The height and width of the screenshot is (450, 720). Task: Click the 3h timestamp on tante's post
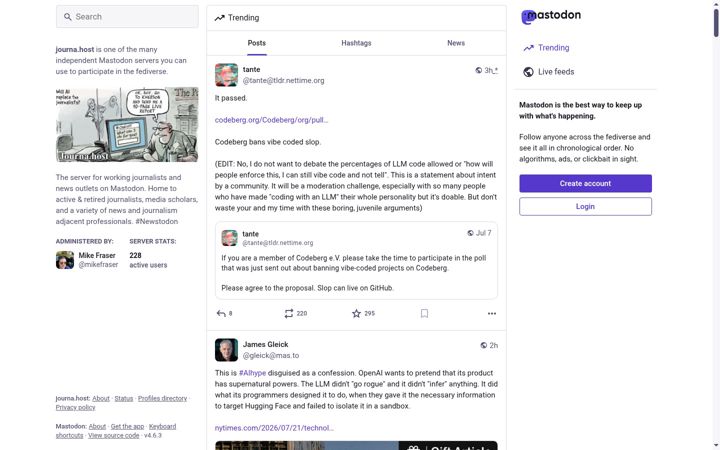pos(491,70)
